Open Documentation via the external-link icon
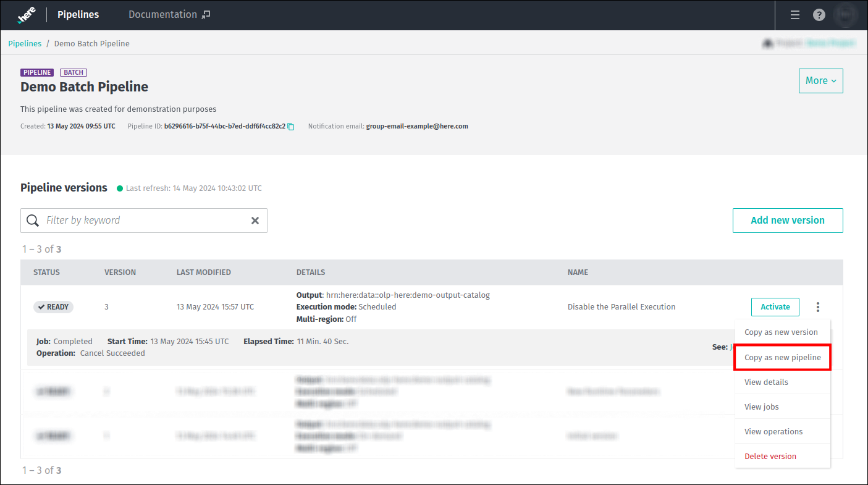The height and width of the screenshot is (485, 868). tap(204, 14)
